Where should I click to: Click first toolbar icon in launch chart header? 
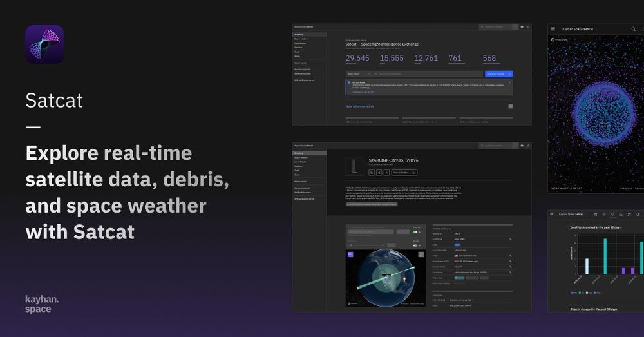point(596,214)
